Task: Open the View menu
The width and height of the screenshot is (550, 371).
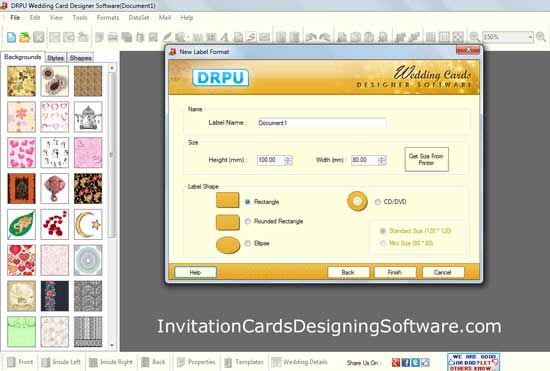Action: coord(56,18)
